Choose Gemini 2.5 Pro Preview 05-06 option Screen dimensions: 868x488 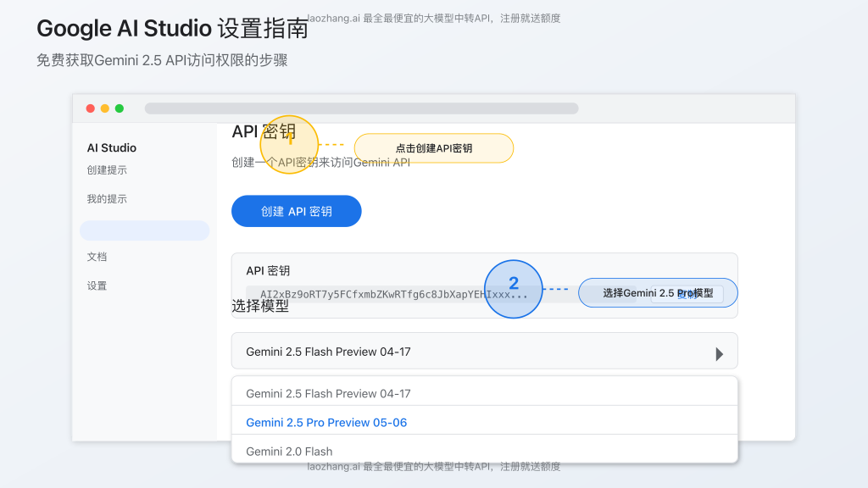[484, 422]
